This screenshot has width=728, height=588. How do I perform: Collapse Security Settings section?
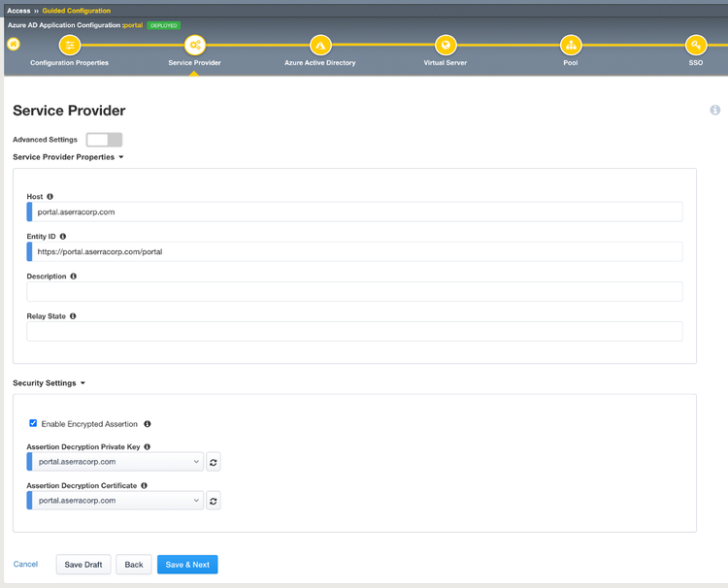(50, 383)
